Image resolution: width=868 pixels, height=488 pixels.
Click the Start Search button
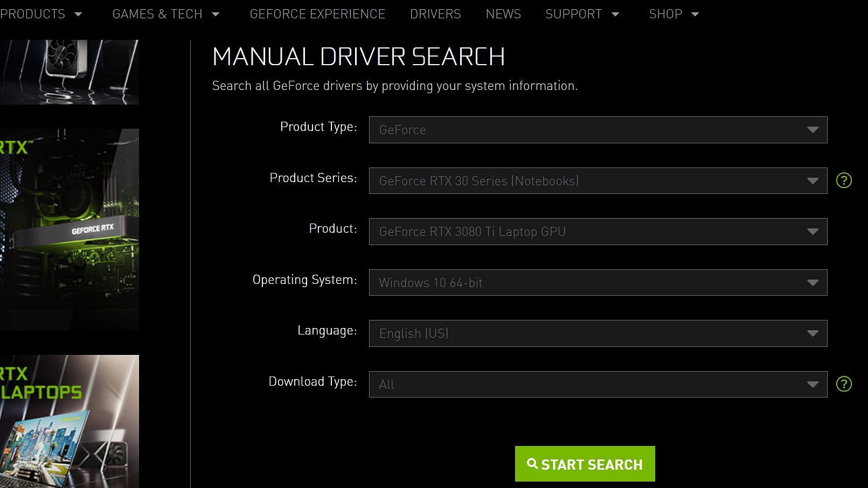tap(585, 464)
